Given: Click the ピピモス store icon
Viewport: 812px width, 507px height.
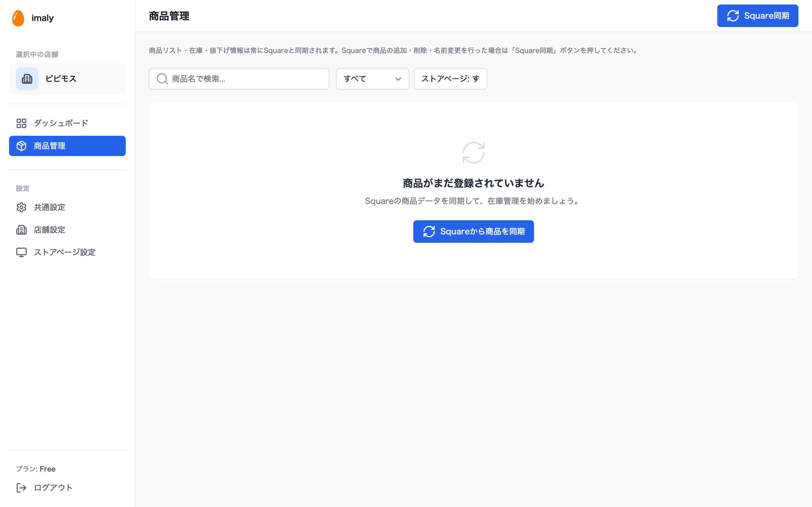Looking at the screenshot, I should point(27,79).
